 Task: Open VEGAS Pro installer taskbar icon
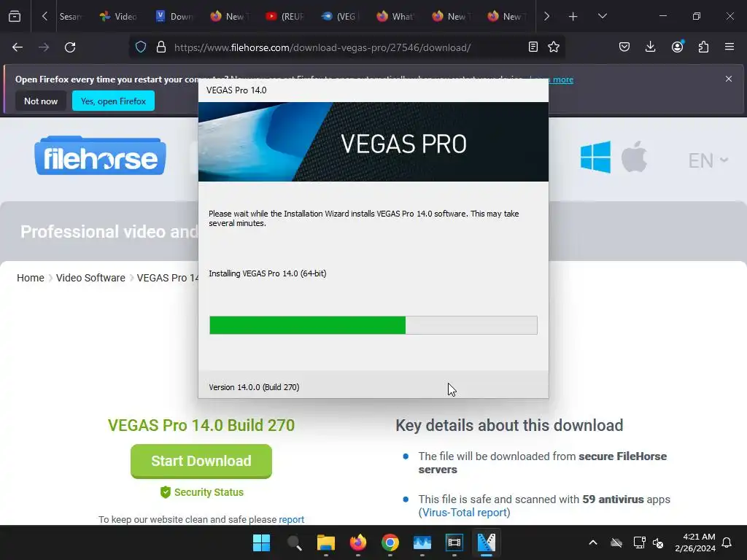(487, 542)
